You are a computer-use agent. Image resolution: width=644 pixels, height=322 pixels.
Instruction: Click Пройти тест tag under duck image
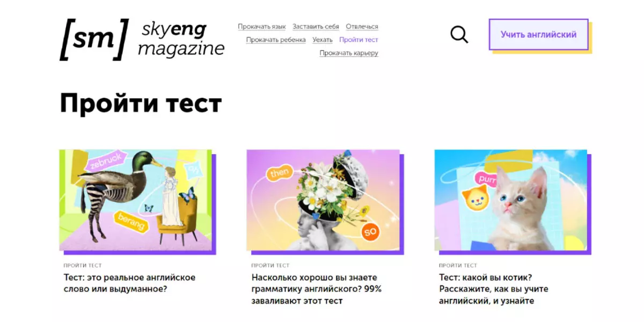tap(82, 266)
